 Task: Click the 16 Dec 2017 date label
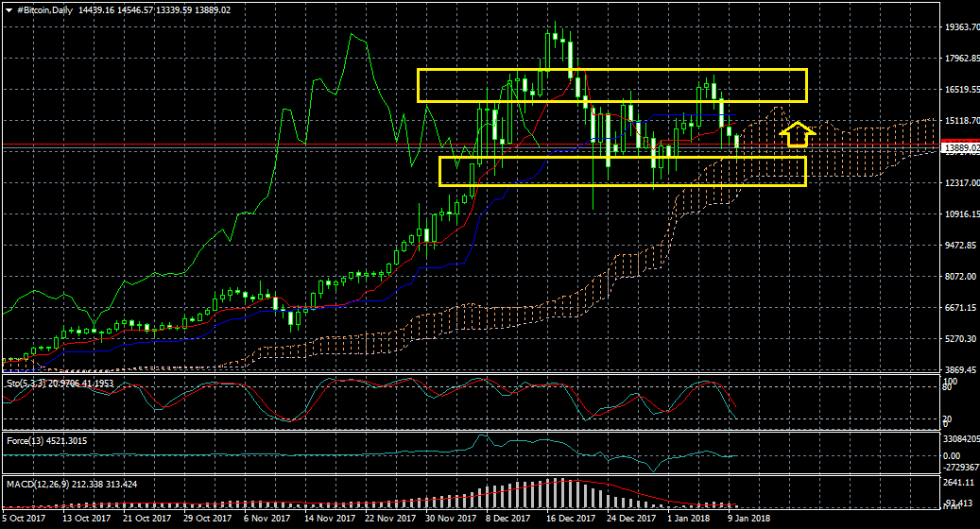(568, 519)
